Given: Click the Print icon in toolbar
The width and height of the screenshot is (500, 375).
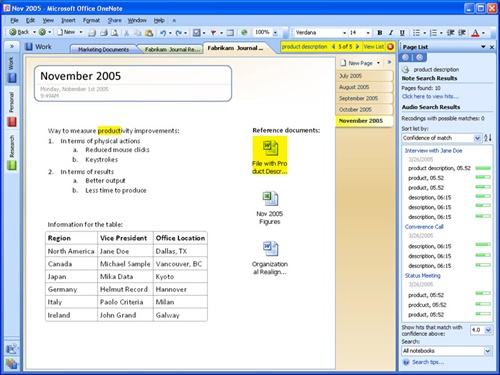Looking at the screenshot, I should tap(104, 33).
